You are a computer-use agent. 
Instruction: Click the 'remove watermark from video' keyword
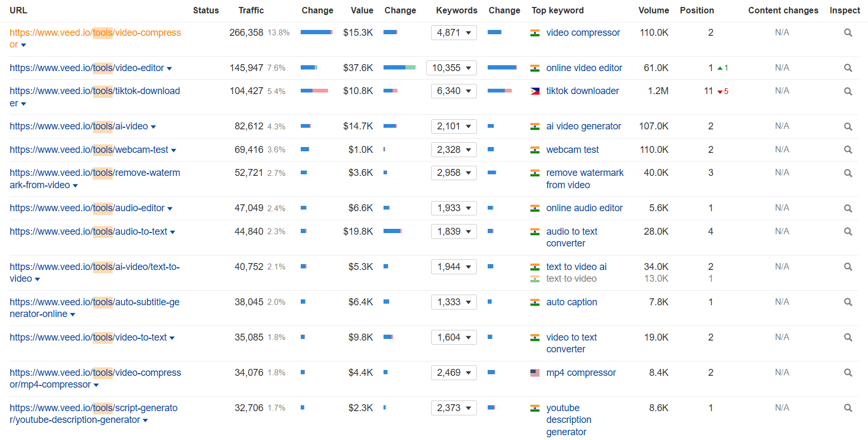585,179
